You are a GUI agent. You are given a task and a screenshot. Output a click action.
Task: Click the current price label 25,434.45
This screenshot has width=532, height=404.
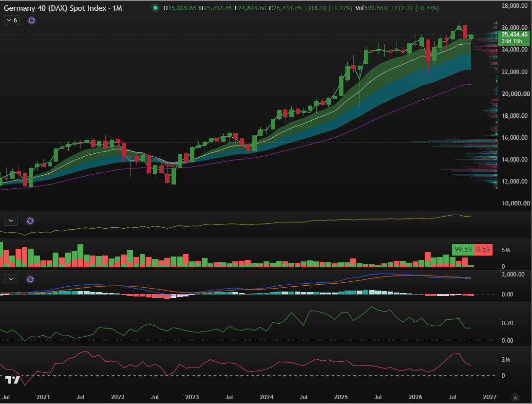pos(514,35)
